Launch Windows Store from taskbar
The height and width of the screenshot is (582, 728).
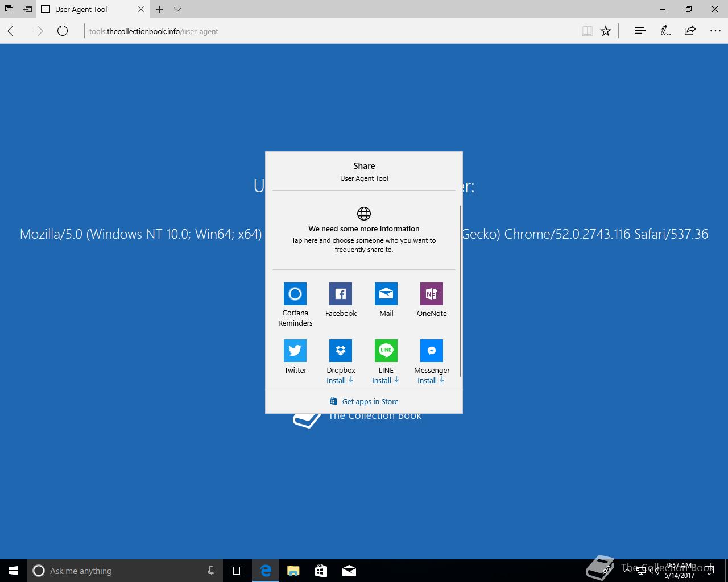(x=321, y=571)
